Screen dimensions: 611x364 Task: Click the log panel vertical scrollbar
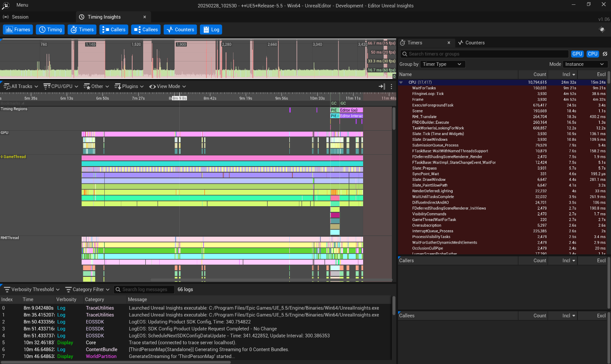click(x=394, y=305)
